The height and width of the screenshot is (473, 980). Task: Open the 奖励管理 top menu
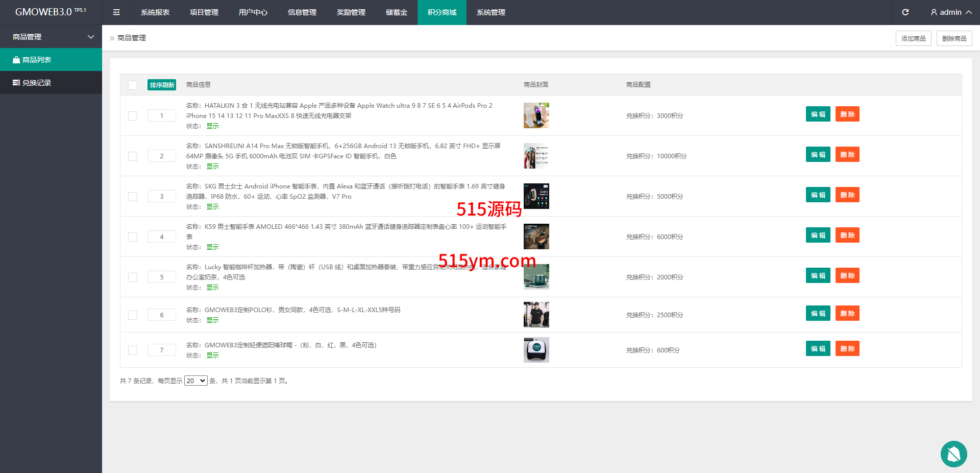[x=351, y=12]
